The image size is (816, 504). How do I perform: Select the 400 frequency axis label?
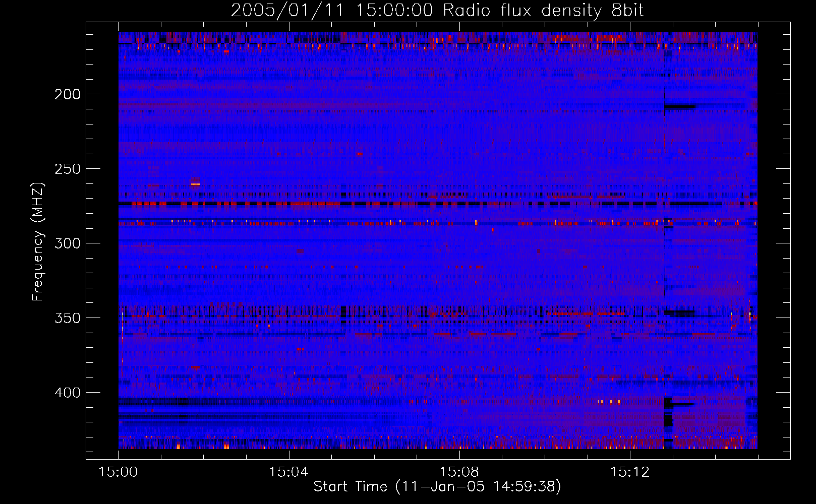(x=68, y=393)
